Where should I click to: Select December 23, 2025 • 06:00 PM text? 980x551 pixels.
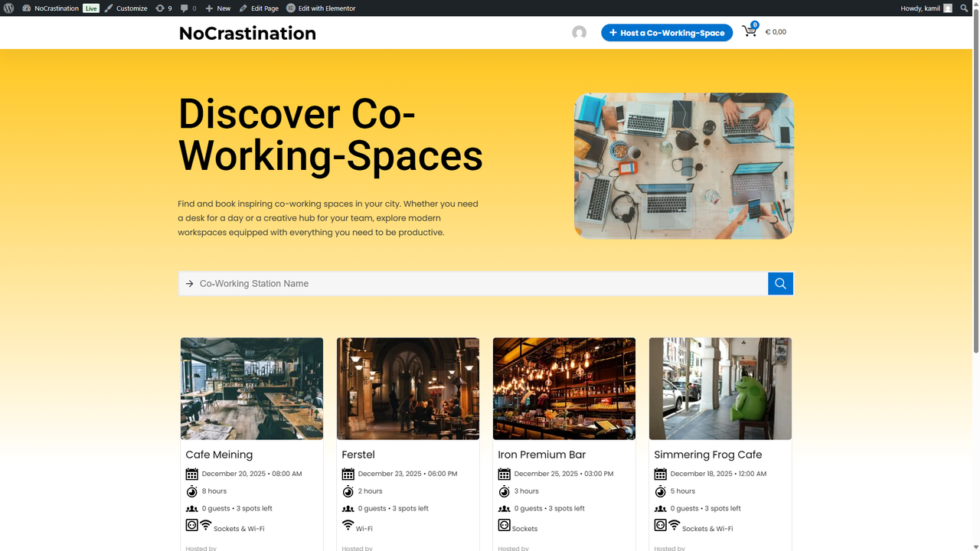coord(408,474)
